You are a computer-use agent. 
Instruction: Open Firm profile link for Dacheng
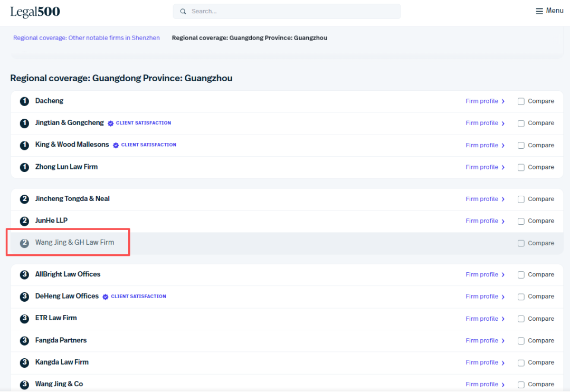tap(485, 101)
